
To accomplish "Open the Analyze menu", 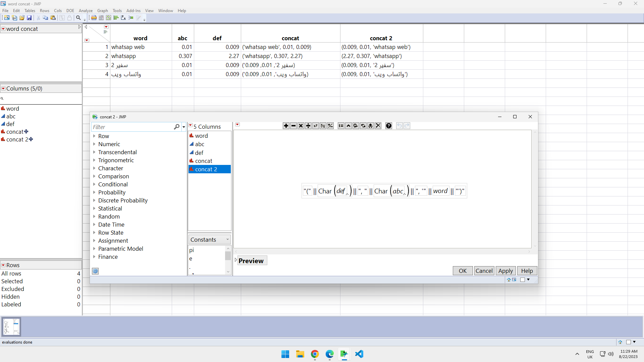I will tap(86, 10).
